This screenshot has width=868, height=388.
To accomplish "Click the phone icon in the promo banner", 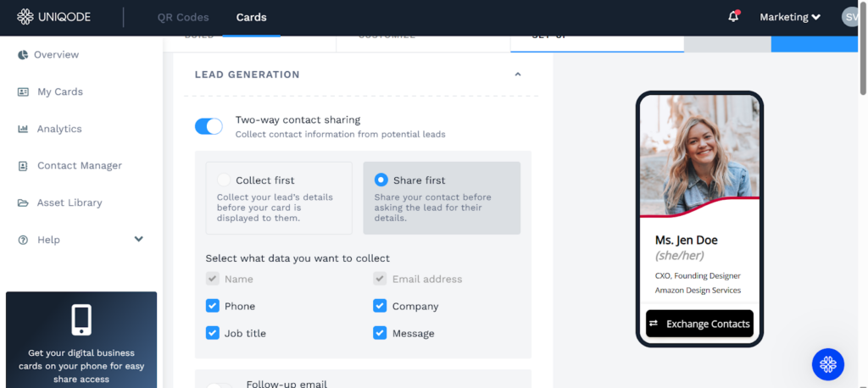I will [x=81, y=320].
